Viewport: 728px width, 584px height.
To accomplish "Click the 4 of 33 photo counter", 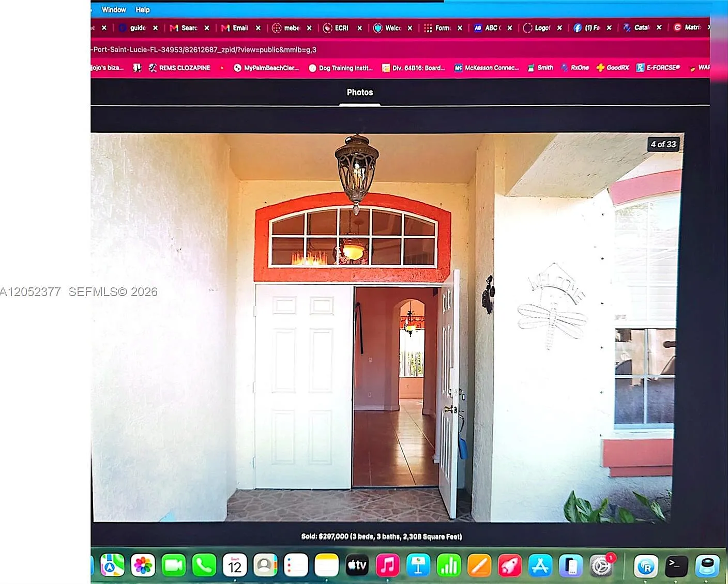I will 663,144.
